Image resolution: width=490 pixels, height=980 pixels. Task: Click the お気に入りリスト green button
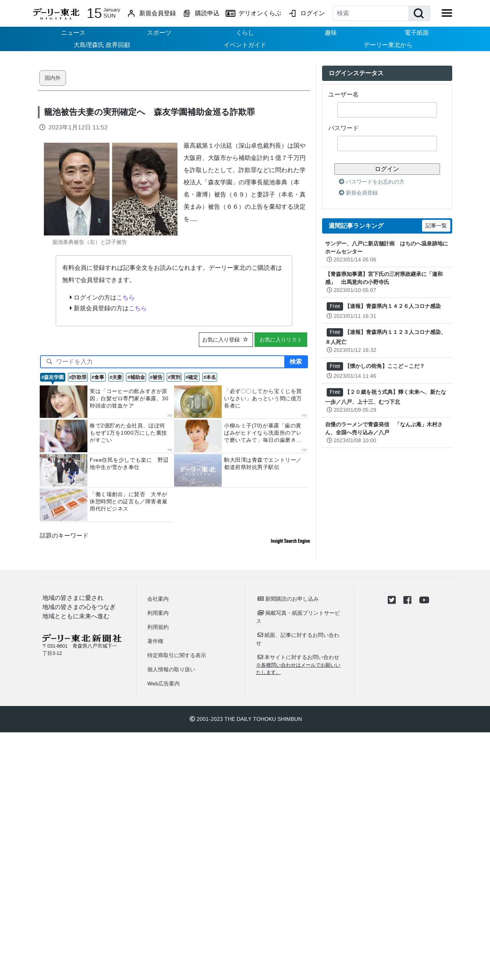[281, 340]
